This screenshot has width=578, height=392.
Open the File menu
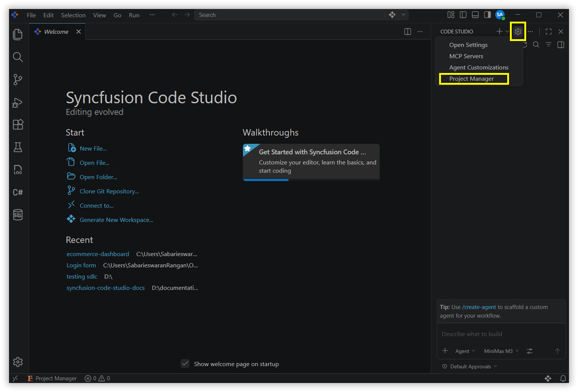(31, 15)
